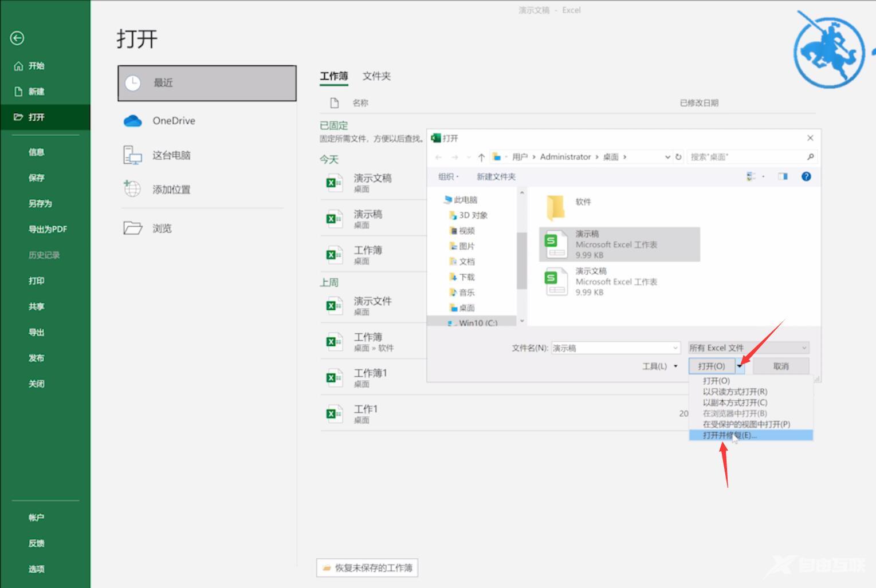Viewport: 876px width, 588px height.
Task: Choose 以只读方式打开(R)
Action: 751,392
